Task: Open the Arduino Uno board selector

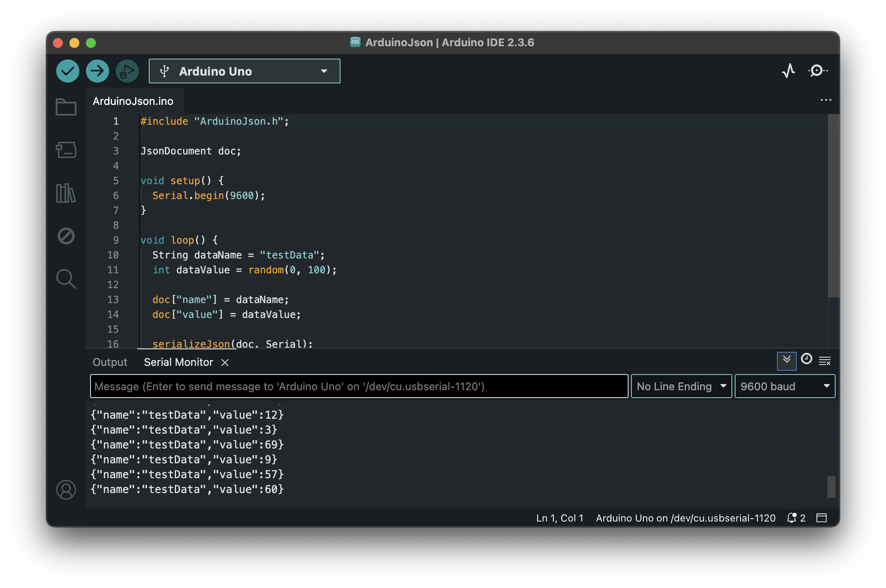Action: [245, 71]
